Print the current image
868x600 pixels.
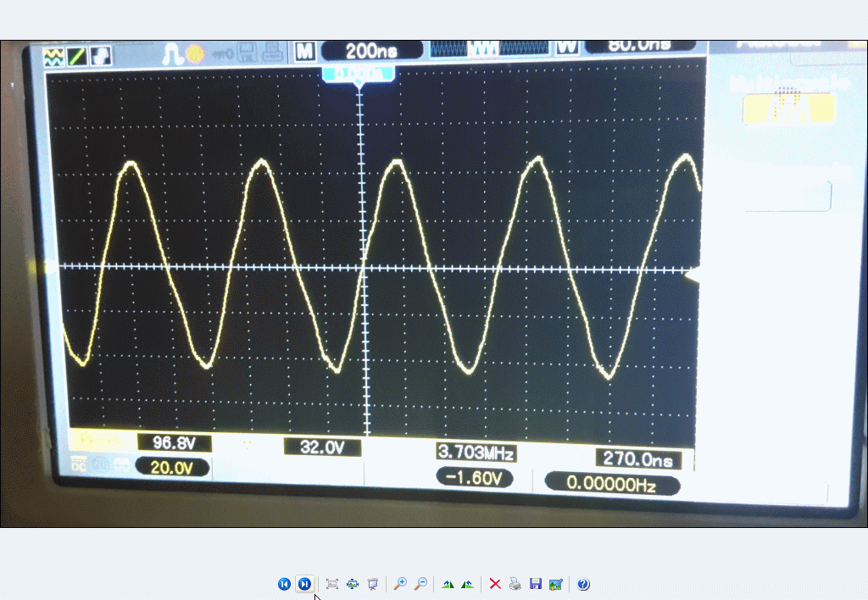coord(515,584)
